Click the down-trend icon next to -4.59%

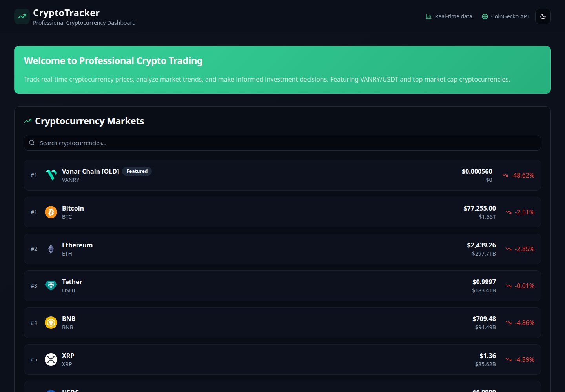click(x=508, y=359)
